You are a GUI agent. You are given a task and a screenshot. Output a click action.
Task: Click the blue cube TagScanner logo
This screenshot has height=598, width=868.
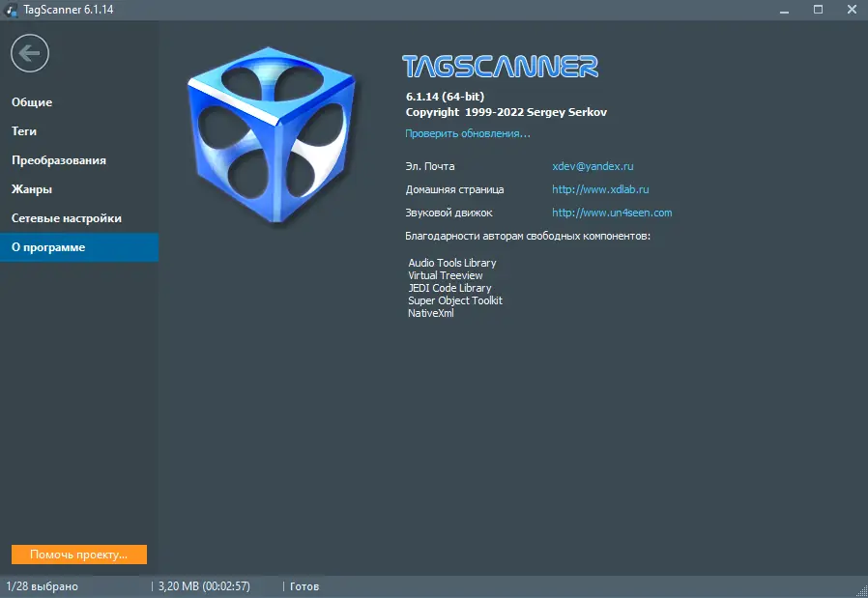pos(272,134)
